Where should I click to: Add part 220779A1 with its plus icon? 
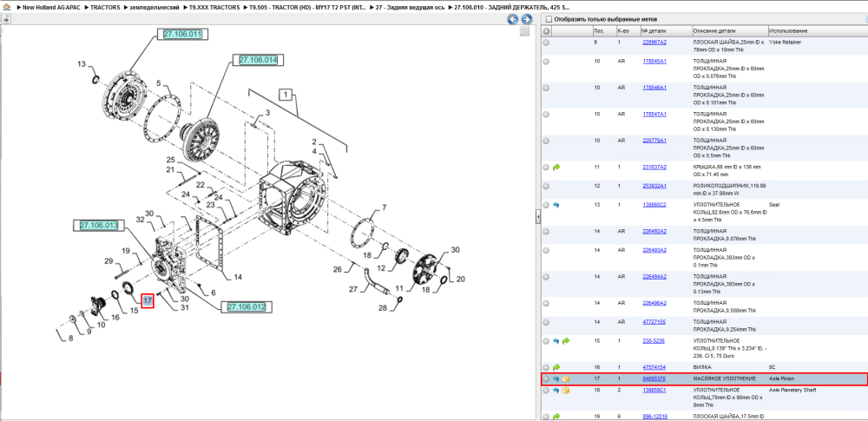tap(546, 141)
